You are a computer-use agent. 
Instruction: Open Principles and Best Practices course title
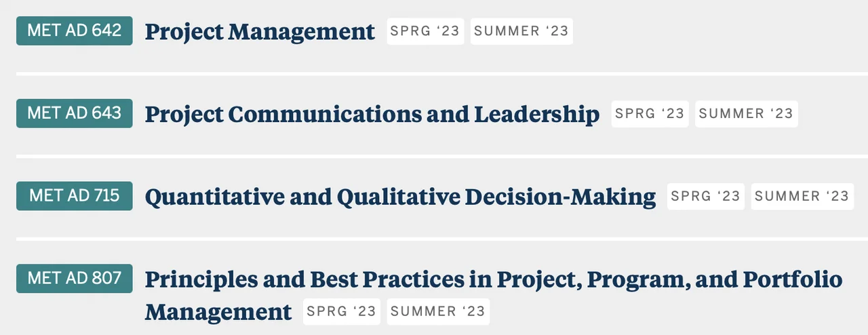(493, 279)
